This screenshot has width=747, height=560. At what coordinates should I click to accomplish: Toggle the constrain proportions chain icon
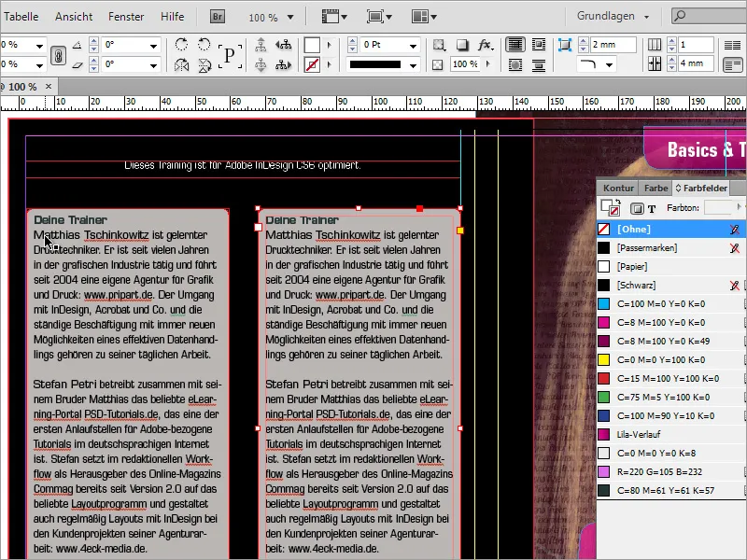click(x=58, y=55)
